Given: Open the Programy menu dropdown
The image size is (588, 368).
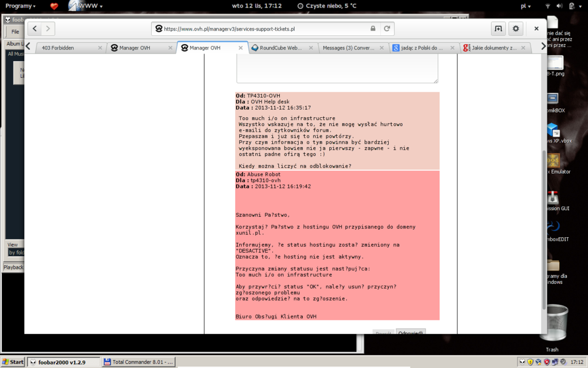Looking at the screenshot, I should [20, 6].
